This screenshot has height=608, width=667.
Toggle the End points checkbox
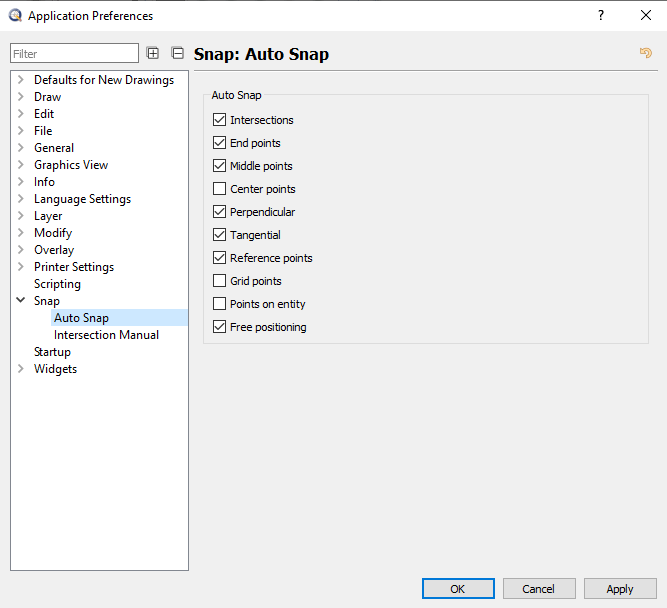coord(219,143)
